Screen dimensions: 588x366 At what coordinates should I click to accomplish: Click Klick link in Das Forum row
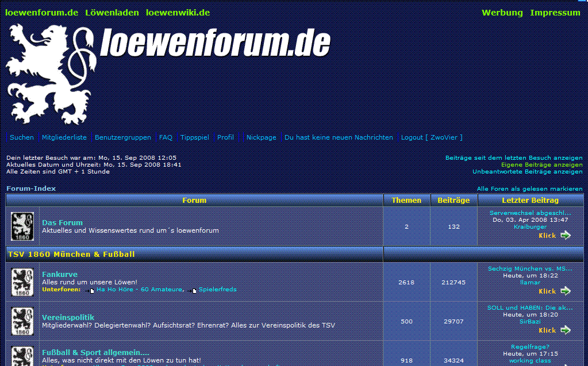tap(547, 236)
